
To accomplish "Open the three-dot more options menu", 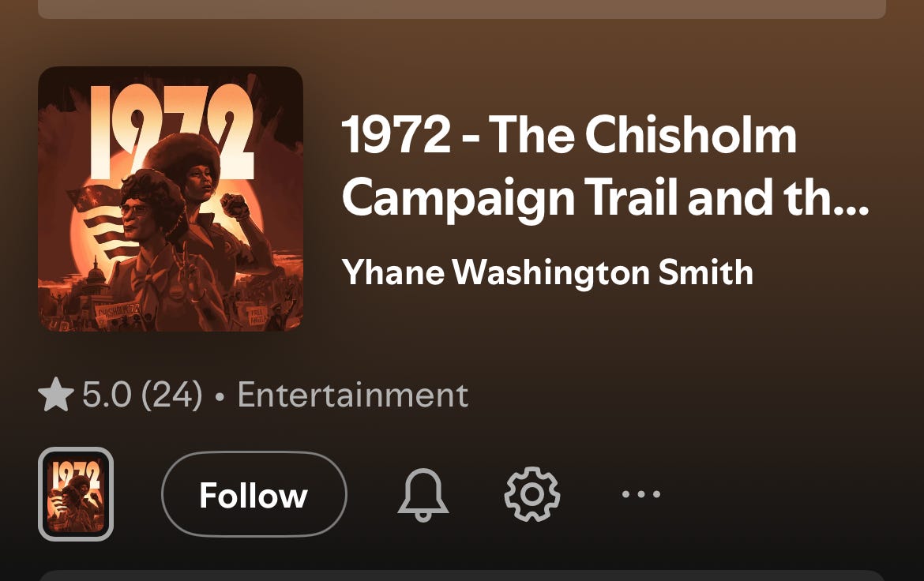I will point(641,494).
